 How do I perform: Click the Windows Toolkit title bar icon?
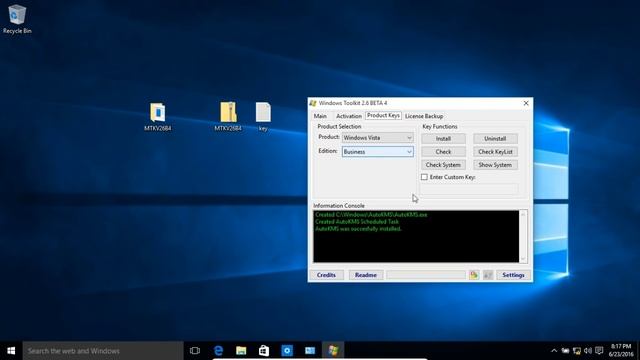point(313,103)
